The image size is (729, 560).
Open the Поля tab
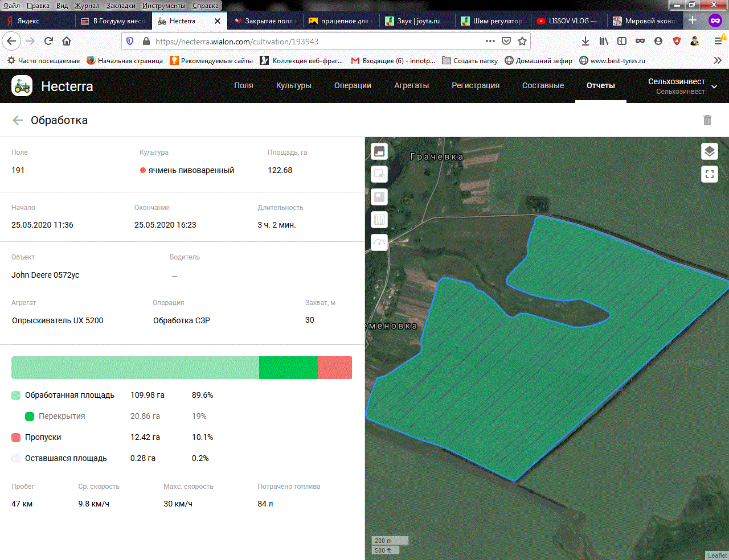(243, 85)
